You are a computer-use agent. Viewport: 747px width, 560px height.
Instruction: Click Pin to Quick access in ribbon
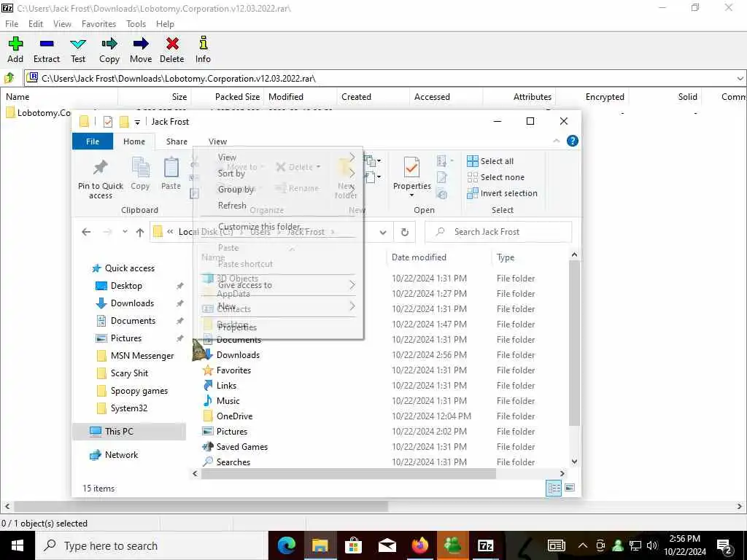tap(101, 179)
